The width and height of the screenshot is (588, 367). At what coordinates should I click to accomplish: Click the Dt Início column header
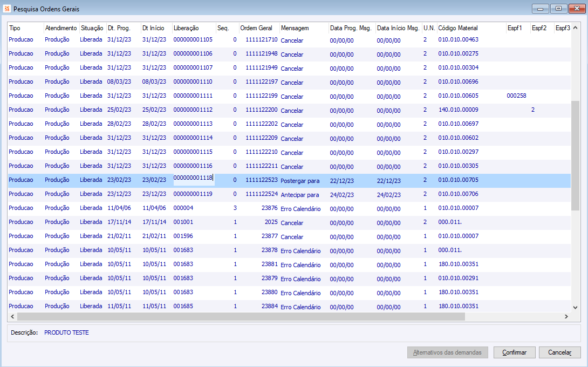pos(153,28)
